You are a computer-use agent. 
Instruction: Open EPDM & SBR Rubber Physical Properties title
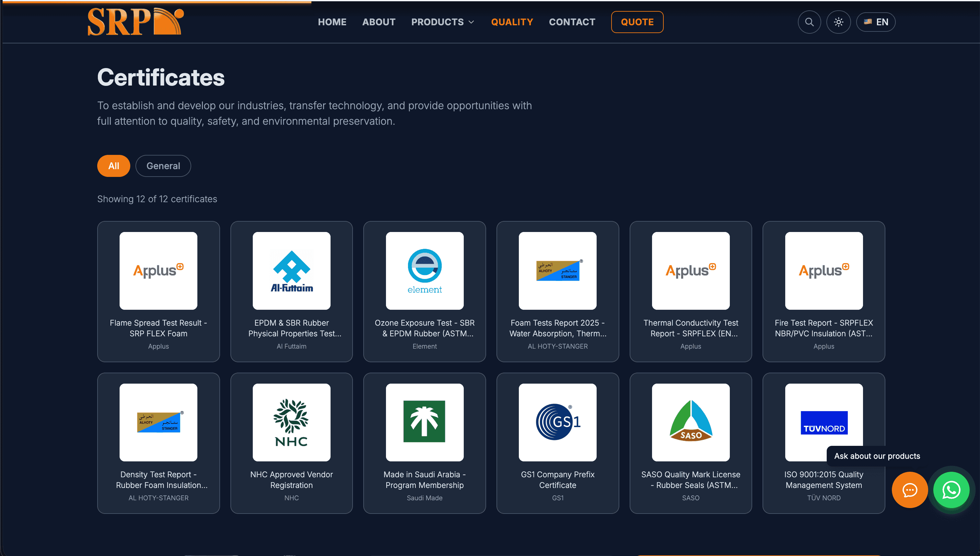[x=295, y=328]
